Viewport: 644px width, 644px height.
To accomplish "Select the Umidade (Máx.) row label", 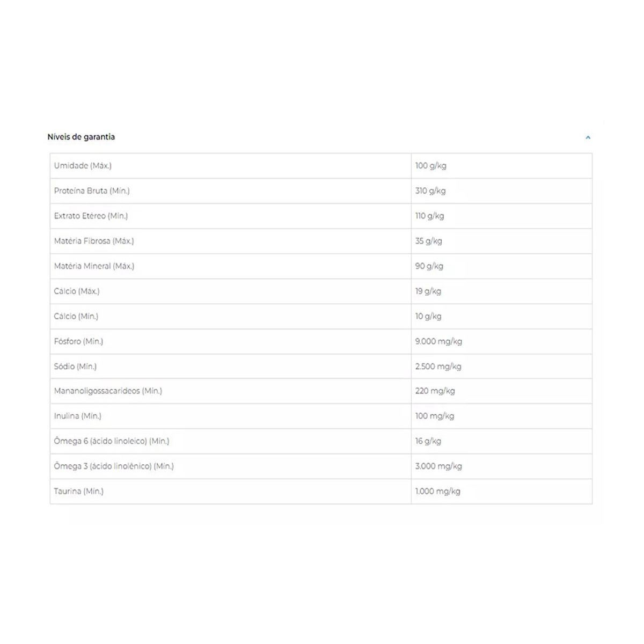I will (x=83, y=166).
